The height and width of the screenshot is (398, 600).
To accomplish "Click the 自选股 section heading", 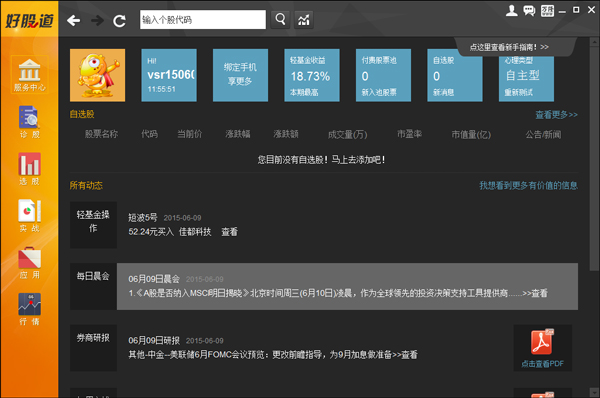I will (82, 114).
